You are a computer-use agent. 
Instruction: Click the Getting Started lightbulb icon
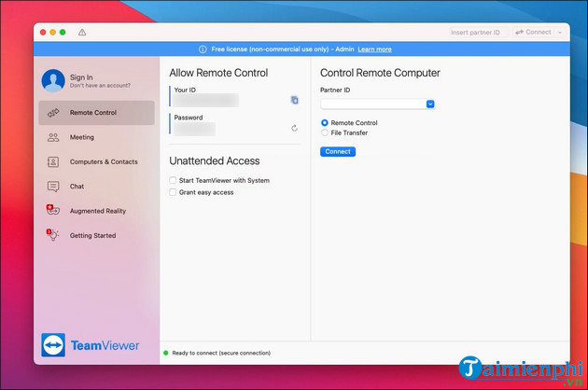coord(52,234)
